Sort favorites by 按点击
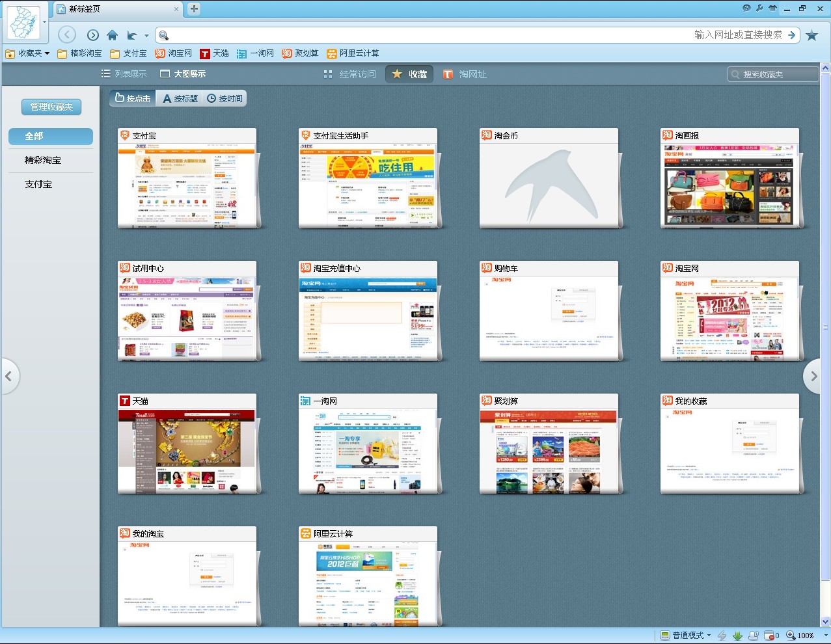 [133, 98]
